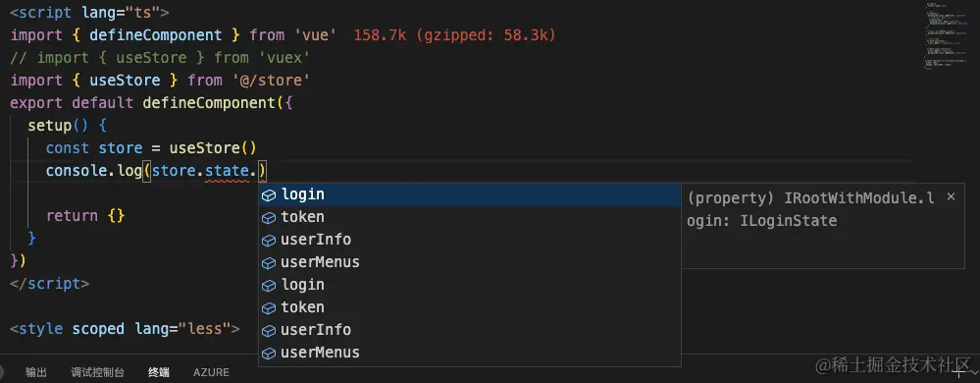The image size is (980, 383).
Task: Open the AZURE panel tab
Action: [x=211, y=372]
